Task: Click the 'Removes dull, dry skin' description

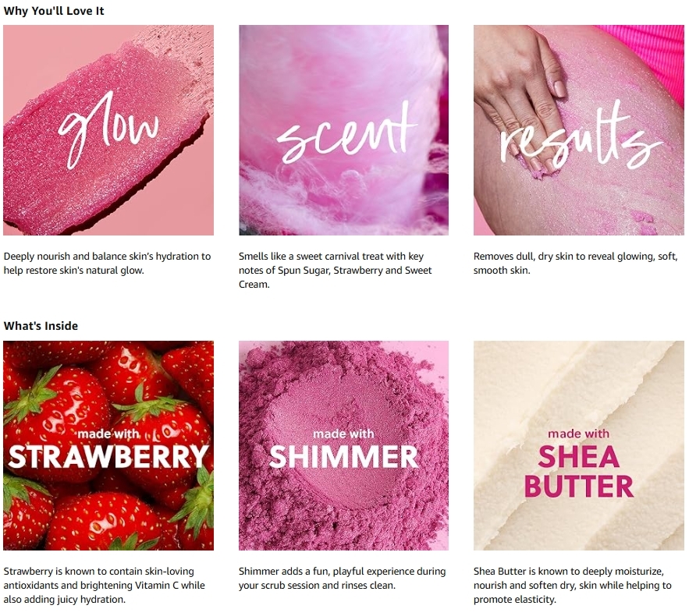Action: (576, 263)
